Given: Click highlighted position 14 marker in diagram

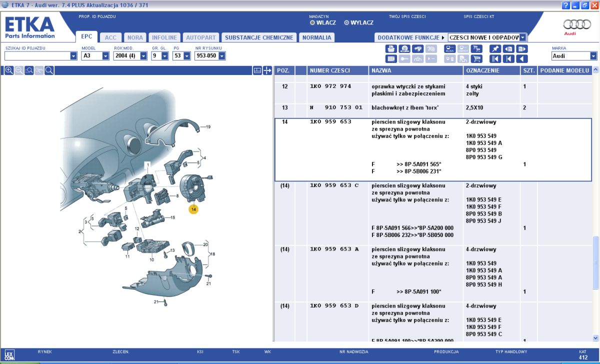Looking at the screenshot, I should pyautogui.click(x=193, y=209).
